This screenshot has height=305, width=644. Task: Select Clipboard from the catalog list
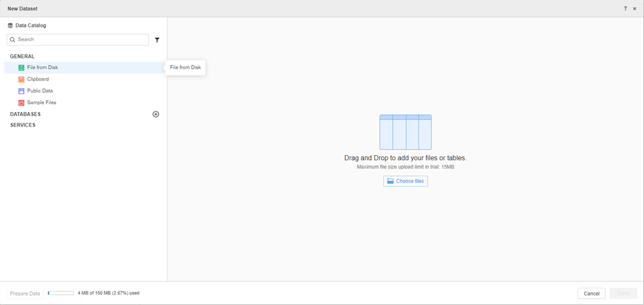[x=38, y=79]
